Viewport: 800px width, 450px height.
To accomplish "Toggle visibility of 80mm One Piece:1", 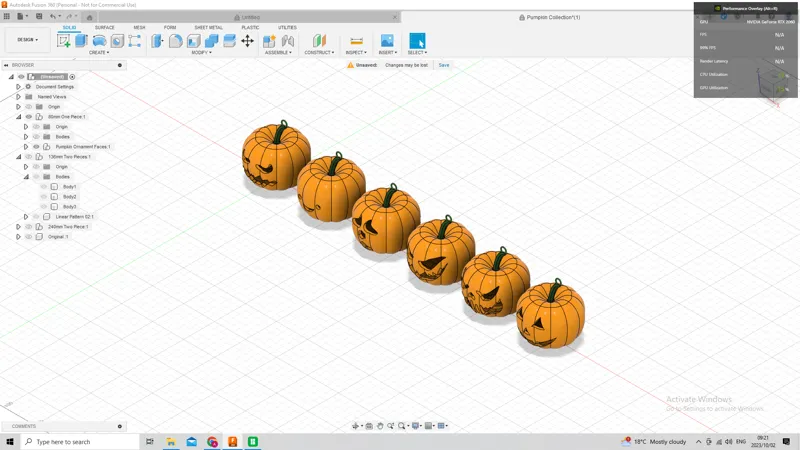I will click(x=29, y=117).
